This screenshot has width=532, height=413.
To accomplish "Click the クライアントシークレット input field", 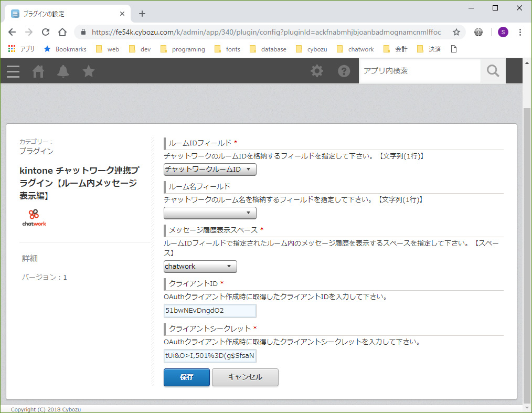I will tap(210, 356).
